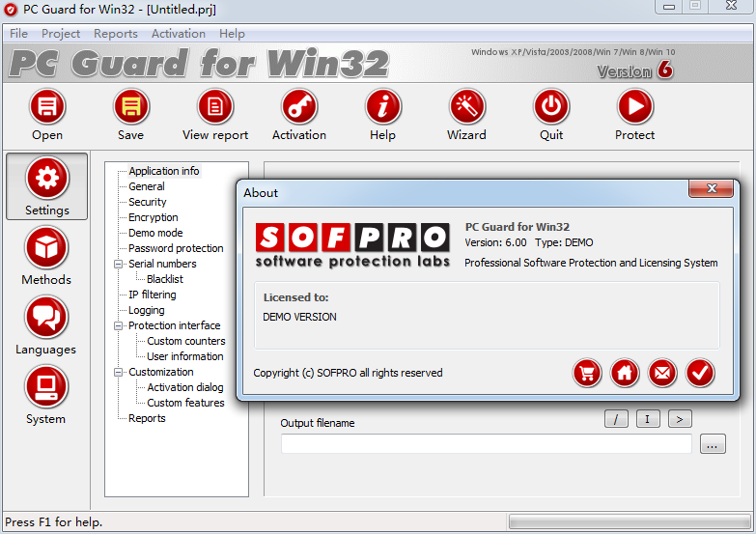Collapse the Protection interface tree node
The width and height of the screenshot is (756, 534).
click(118, 325)
